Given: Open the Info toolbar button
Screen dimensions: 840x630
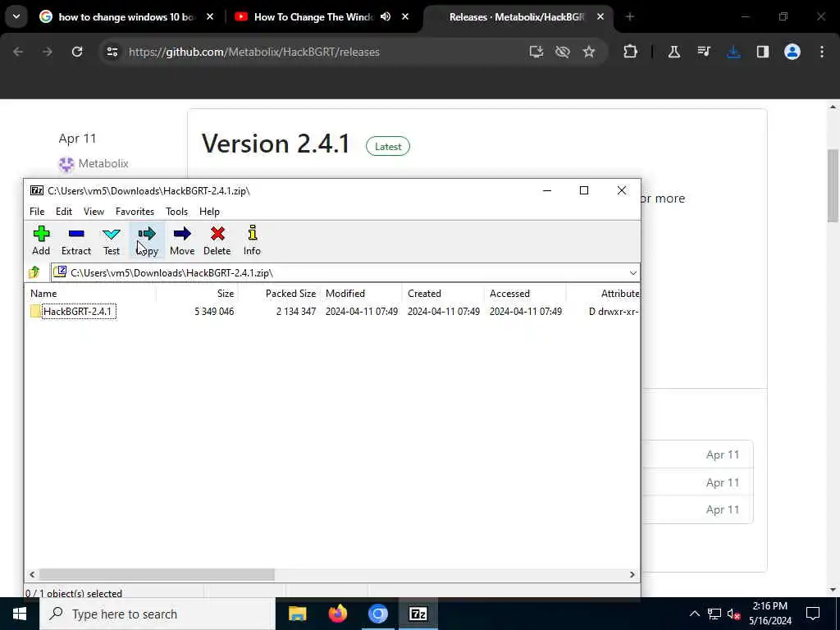Looking at the screenshot, I should (x=252, y=240).
